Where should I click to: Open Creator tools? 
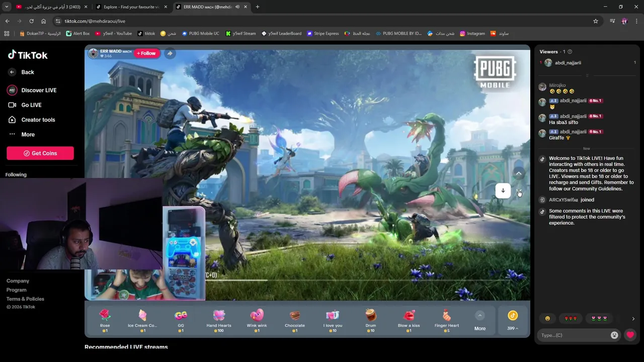[32, 120]
